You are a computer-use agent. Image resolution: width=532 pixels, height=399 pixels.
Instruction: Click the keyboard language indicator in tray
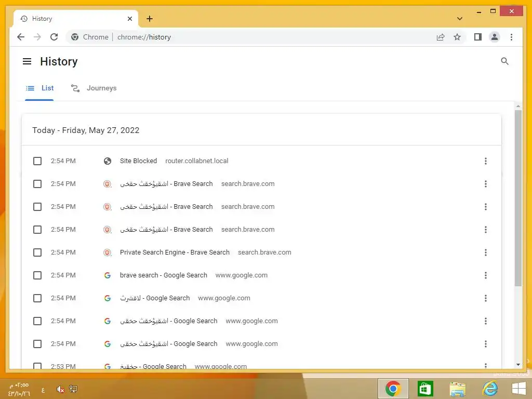coord(43,390)
